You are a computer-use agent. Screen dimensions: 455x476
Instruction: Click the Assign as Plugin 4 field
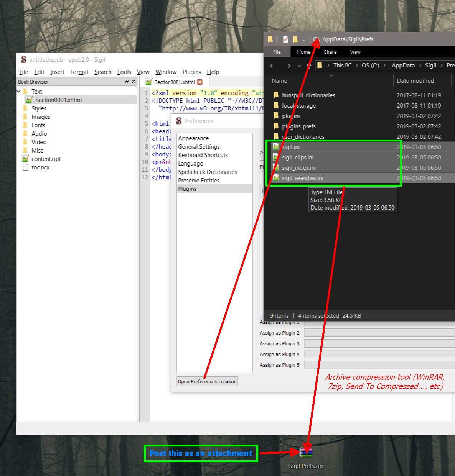pos(379,354)
